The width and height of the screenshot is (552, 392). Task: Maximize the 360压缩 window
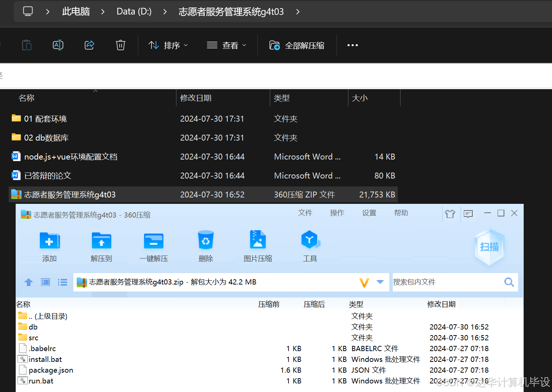tap(501, 213)
